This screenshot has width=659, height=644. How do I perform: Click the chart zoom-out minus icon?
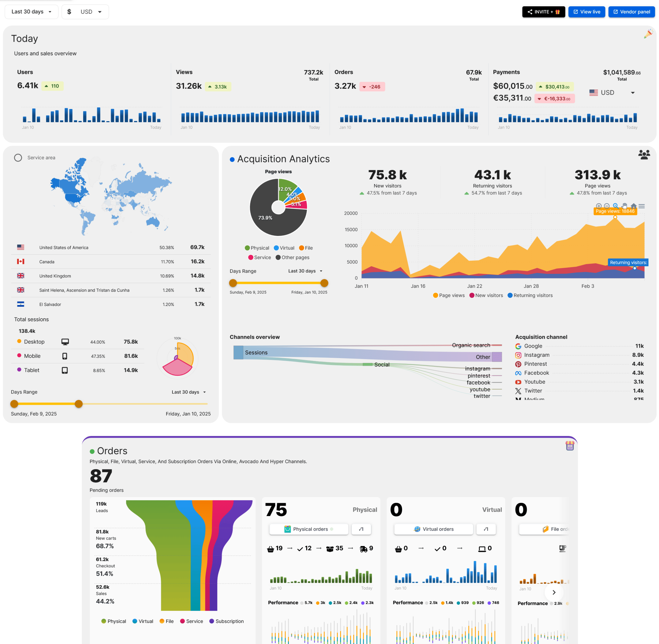[x=607, y=206]
